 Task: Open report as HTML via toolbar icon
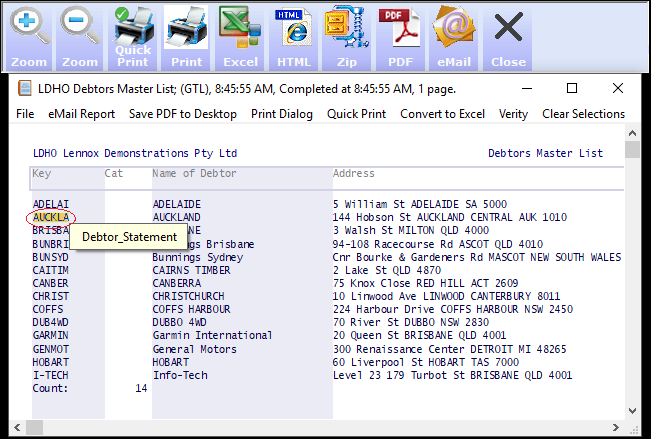point(294,34)
